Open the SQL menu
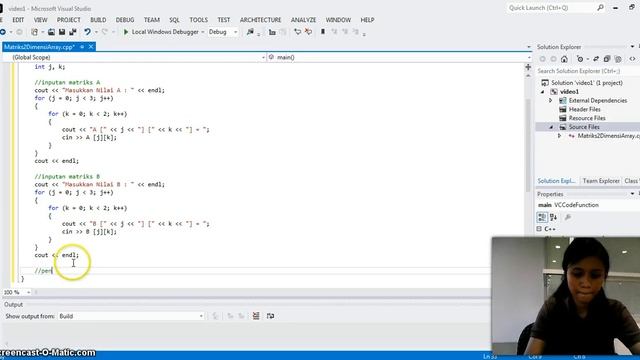640x360 pixels. (174, 20)
